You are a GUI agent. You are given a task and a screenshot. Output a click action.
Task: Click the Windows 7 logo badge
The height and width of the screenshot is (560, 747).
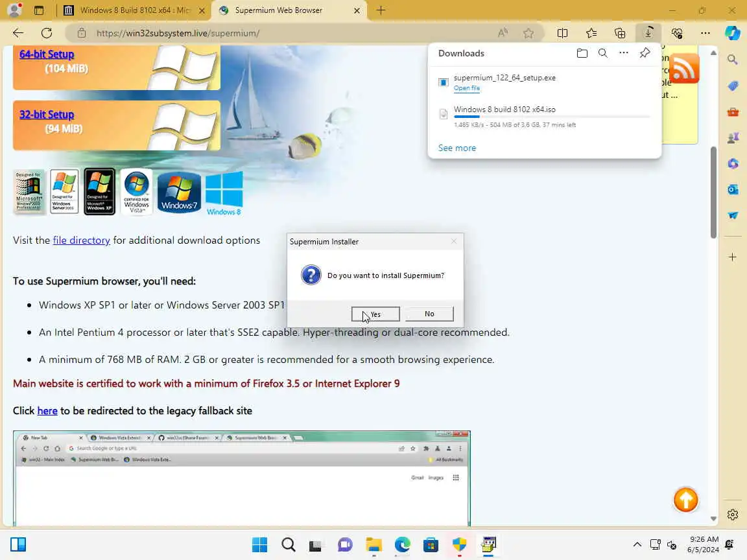point(179,191)
